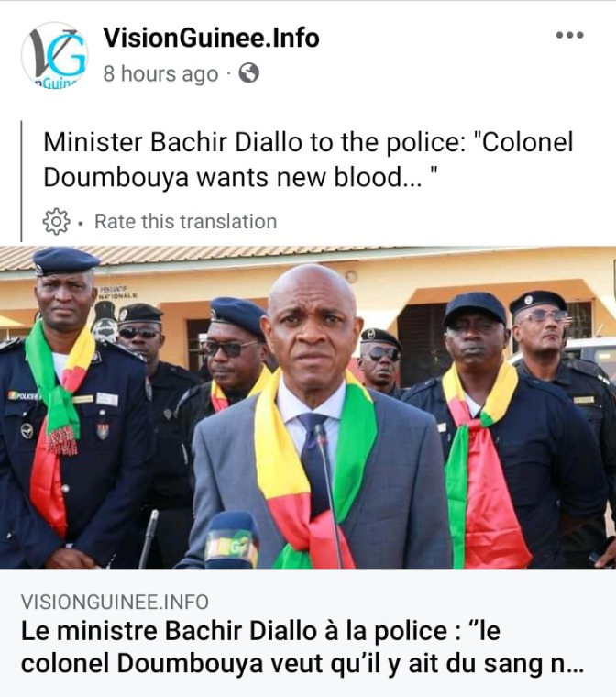Click the VisionGuinee.Info profile logo
The image size is (616, 697).
tap(55, 55)
